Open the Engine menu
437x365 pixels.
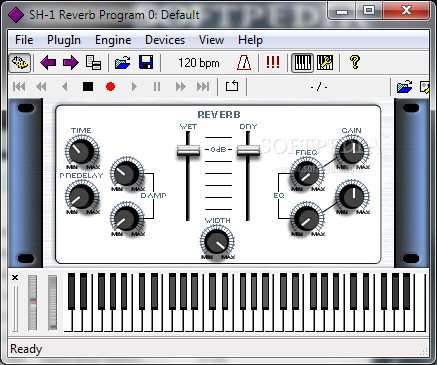(113, 40)
